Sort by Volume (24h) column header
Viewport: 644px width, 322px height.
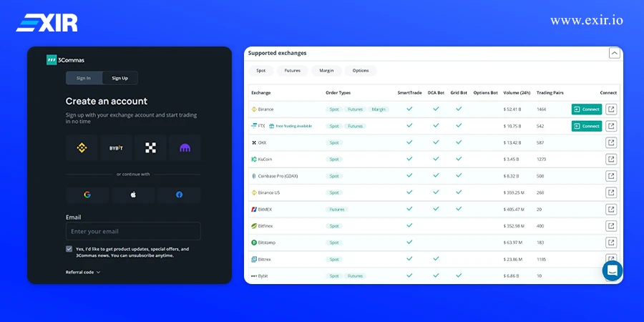tap(517, 93)
